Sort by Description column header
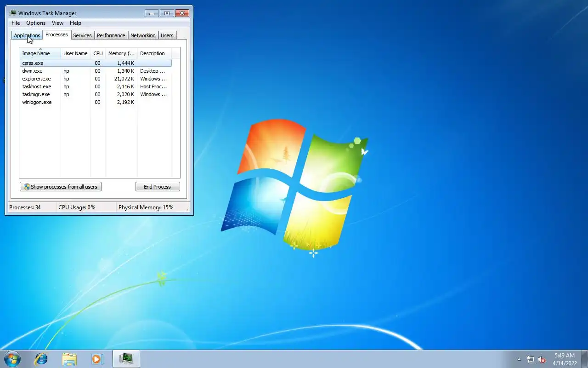The width and height of the screenshot is (588, 368). pyautogui.click(x=154, y=53)
